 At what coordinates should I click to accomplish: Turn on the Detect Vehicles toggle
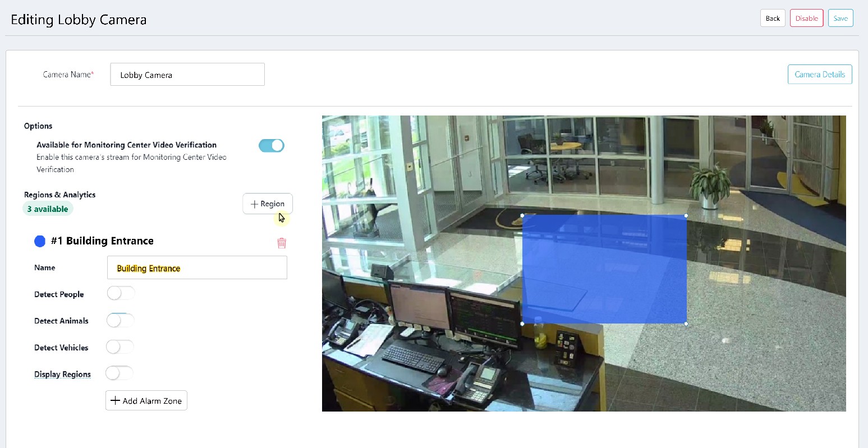click(x=120, y=347)
